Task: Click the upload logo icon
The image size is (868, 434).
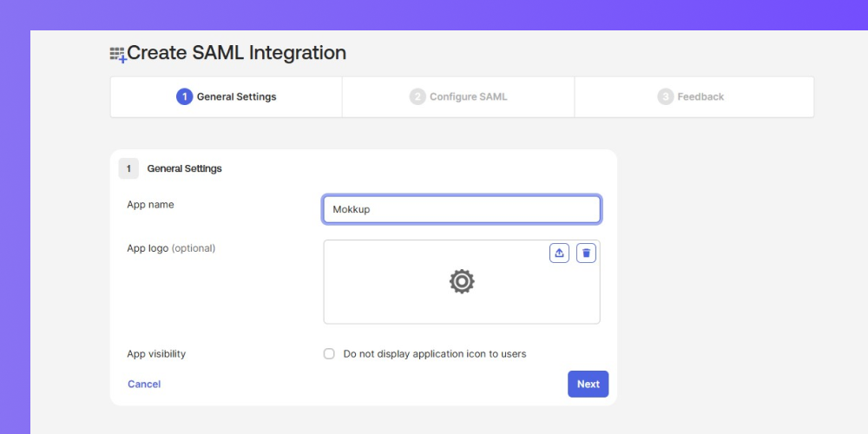Action: click(x=559, y=253)
